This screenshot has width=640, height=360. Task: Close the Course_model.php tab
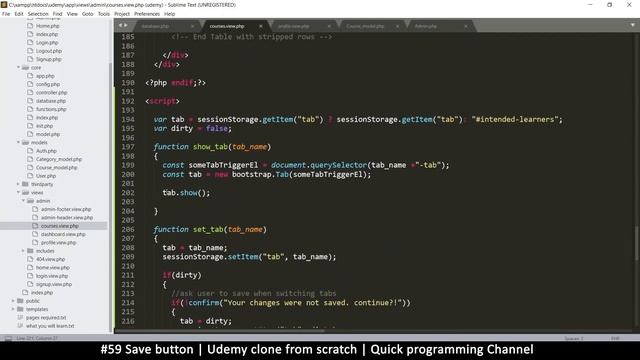pyautogui.click(x=397, y=26)
